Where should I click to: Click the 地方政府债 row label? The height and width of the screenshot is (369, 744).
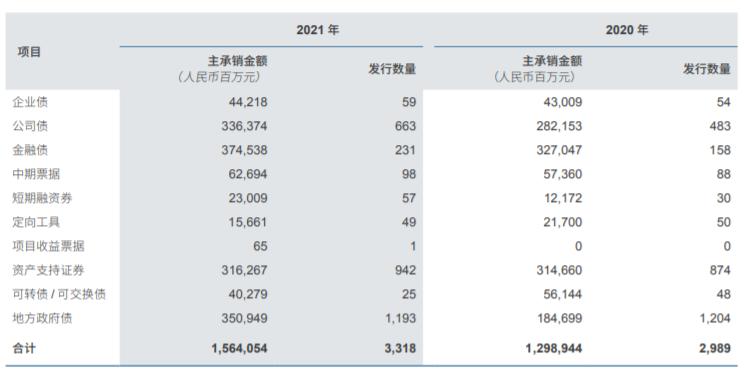point(42,318)
